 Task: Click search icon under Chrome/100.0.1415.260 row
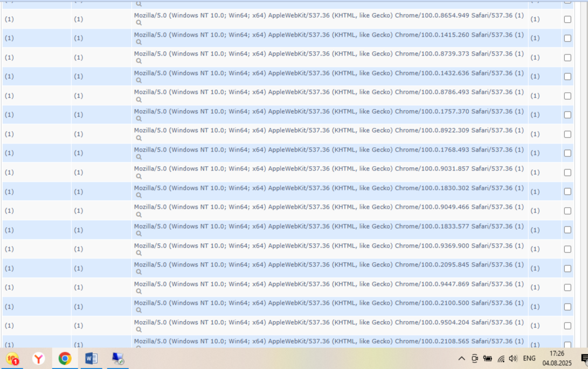pos(139,42)
